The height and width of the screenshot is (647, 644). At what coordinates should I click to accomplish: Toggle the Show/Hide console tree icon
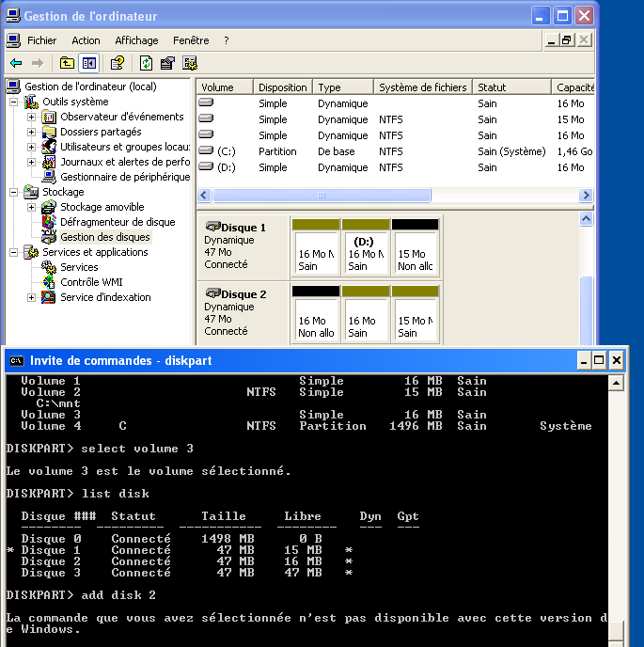coord(89,63)
